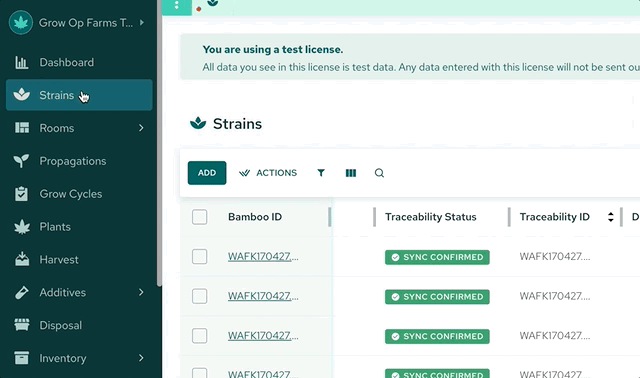Open Grow Cycles in the sidebar
640x378 pixels.
[x=79, y=194]
